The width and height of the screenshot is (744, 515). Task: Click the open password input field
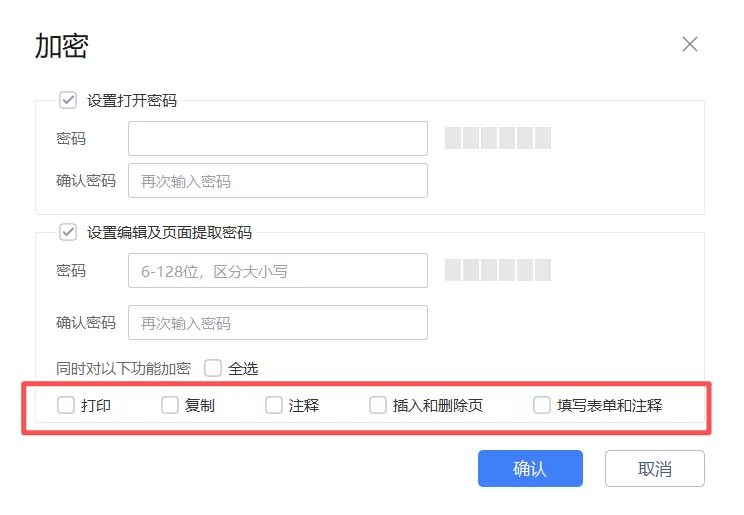click(x=278, y=139)
